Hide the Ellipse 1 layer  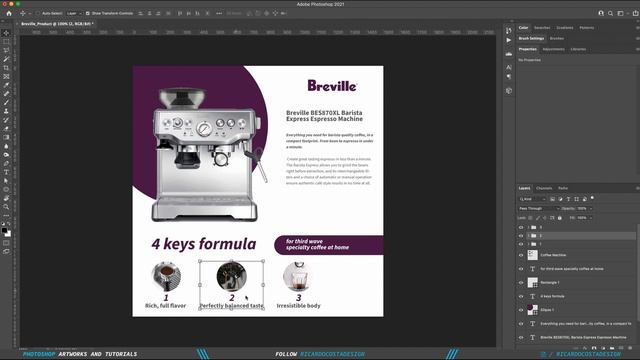point(521,310)
